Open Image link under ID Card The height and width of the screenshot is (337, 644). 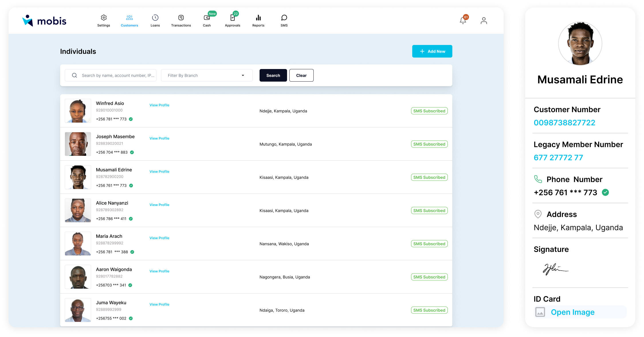tap(572, 312)
